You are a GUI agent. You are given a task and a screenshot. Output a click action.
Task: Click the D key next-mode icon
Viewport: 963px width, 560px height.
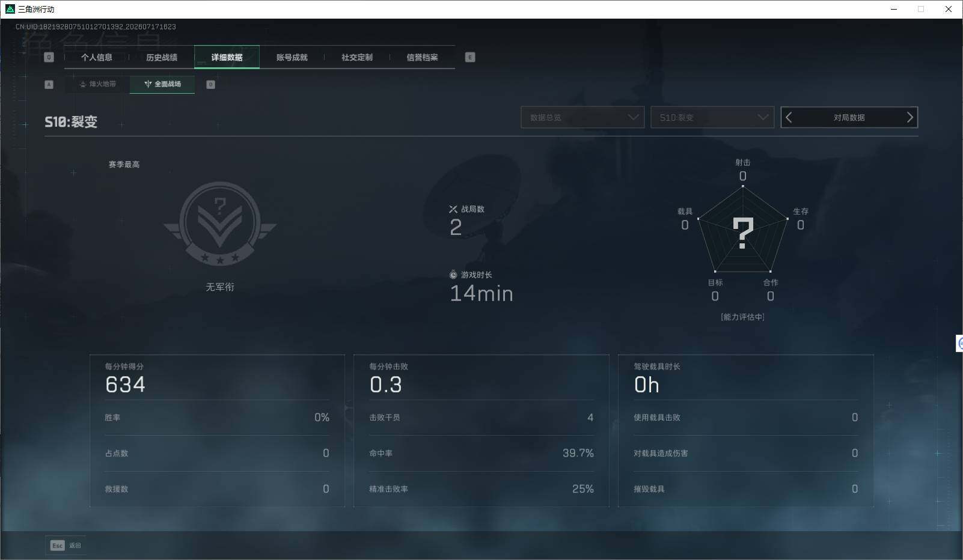210,84
